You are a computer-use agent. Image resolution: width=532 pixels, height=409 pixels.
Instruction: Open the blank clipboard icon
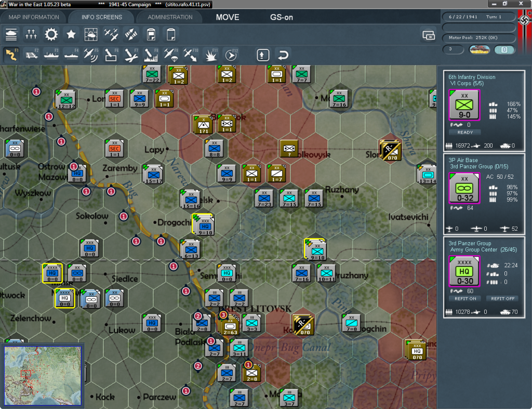point(171,34)
